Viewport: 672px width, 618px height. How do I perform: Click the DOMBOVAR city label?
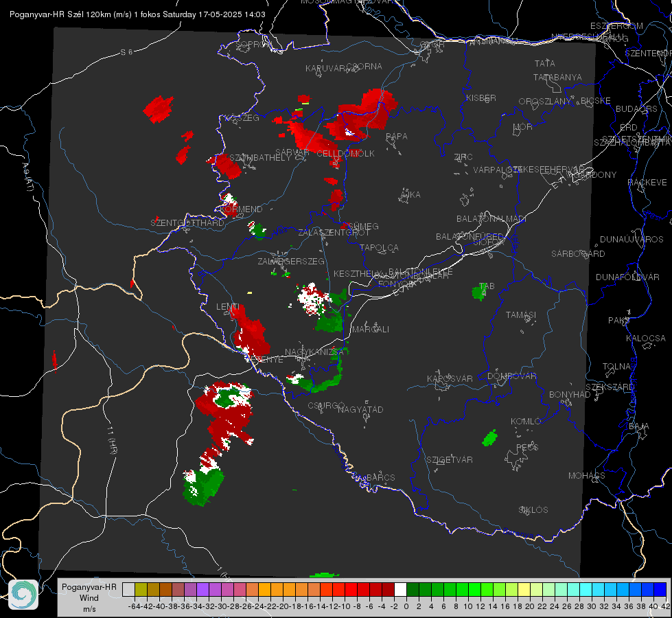coord(511,376)
